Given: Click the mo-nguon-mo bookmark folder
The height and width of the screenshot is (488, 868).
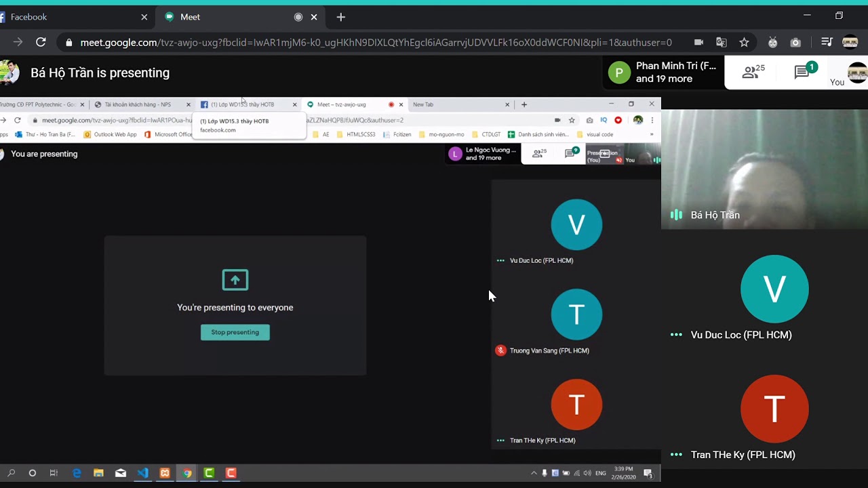Looking at the screenshot, I should pyautogui.click(x=441, y=134).
